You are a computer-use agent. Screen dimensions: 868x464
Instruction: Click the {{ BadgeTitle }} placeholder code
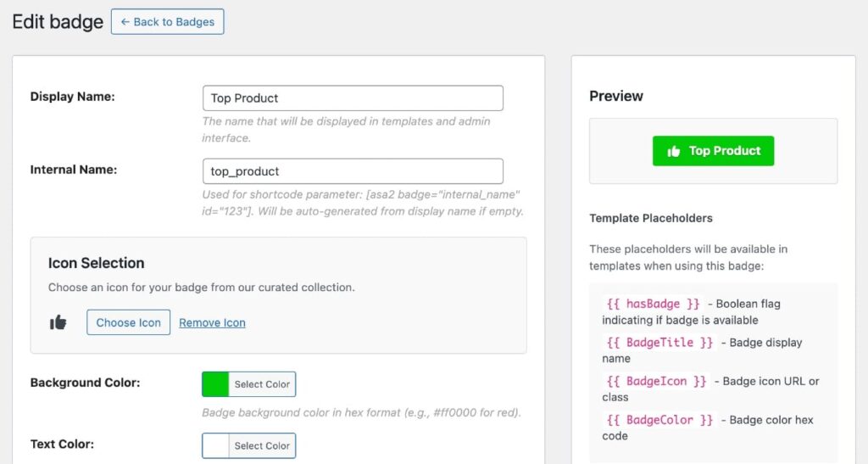coord(659,343)
